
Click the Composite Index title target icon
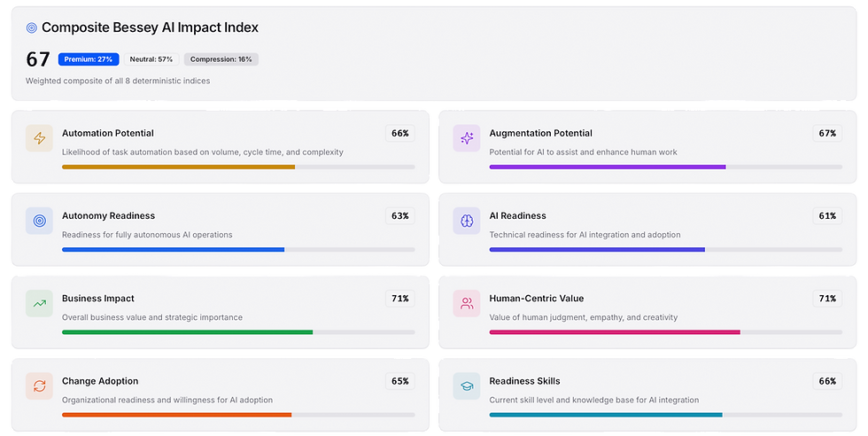click(32, 27)
